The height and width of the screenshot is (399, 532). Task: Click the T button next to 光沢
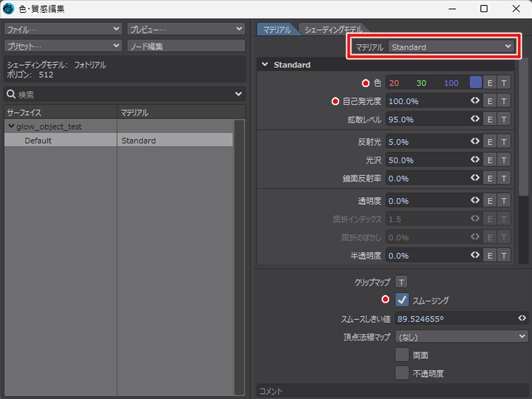click(x=504, y=160)
